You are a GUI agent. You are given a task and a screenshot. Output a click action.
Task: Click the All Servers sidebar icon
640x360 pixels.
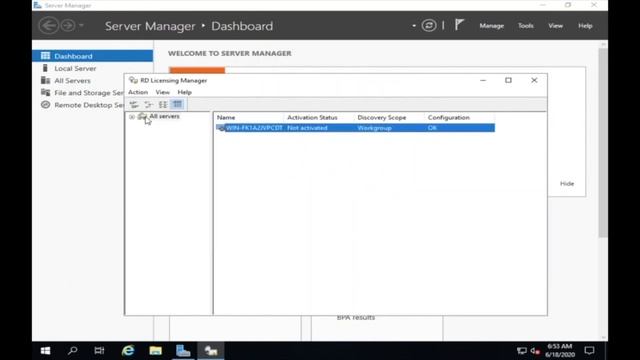click(45, 80)
